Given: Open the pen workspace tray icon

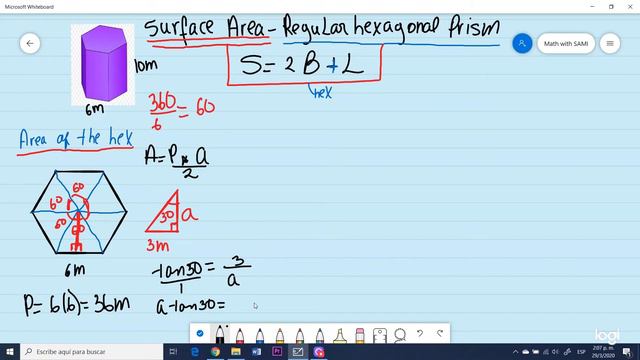Looking at the screenshot, I should click(567, 351).
